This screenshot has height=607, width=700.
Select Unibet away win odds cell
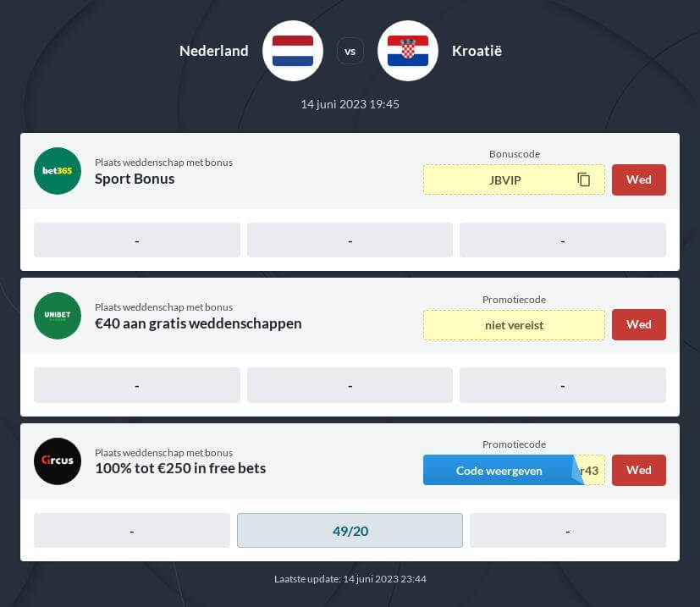point(563,385)
